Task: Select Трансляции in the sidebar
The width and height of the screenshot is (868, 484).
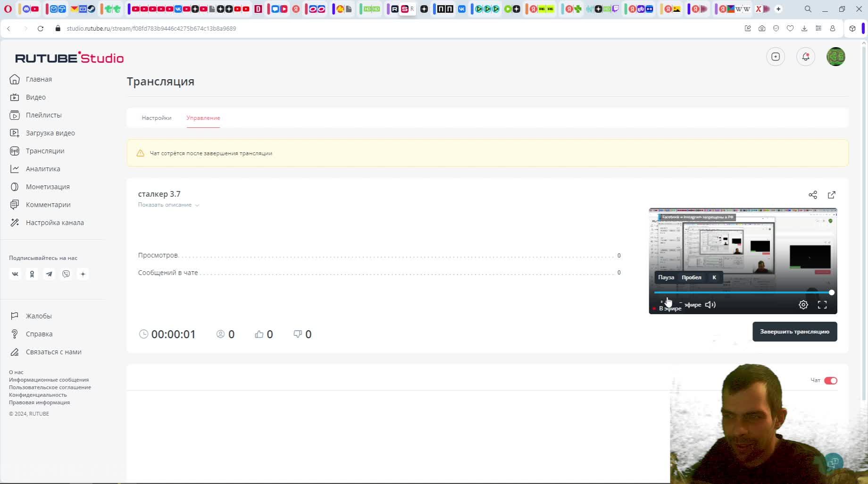Action: pyautogui.click(x=37, y=151)
